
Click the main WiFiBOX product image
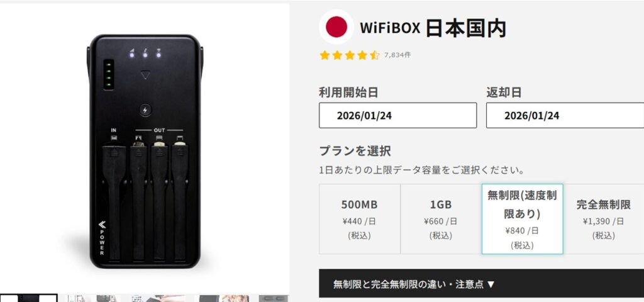click(x=145, y=148)
